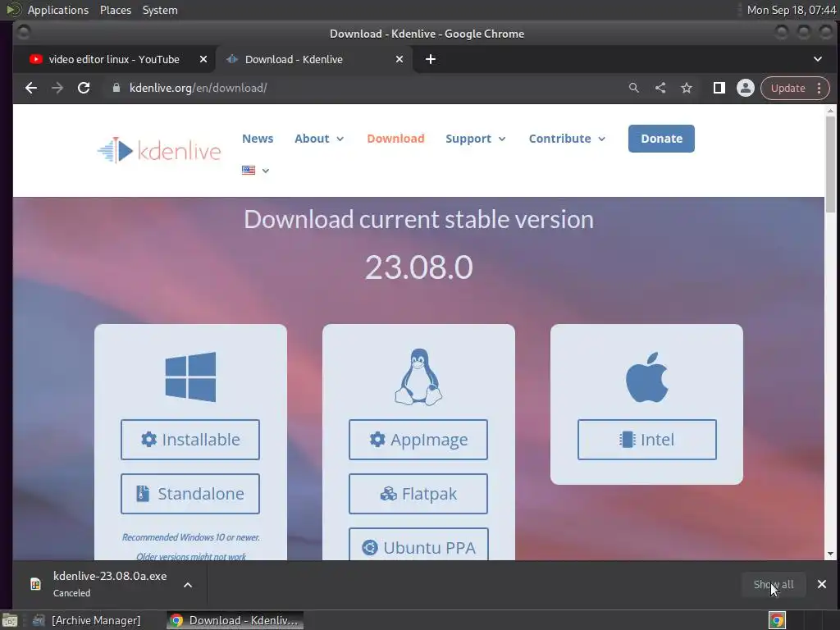
Task: Expand the kdenlive-23.08.0a.exe download options
Action: [188, 584]
